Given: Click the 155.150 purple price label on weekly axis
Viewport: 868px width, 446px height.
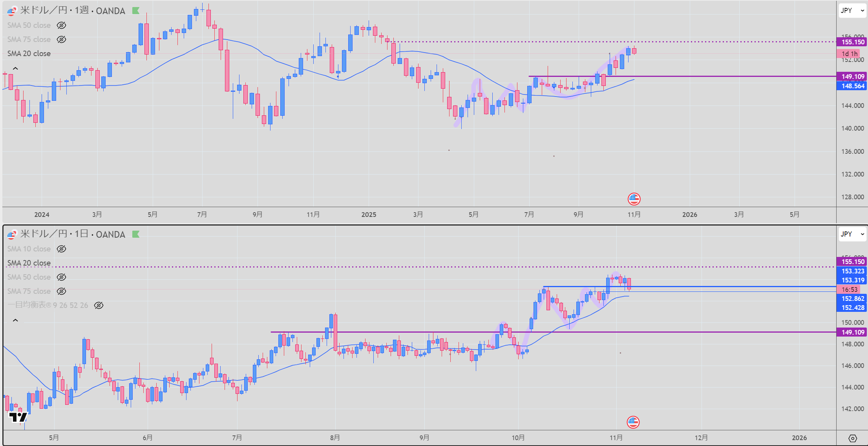Looking at the screenshot, I should (x=852, y=42).
